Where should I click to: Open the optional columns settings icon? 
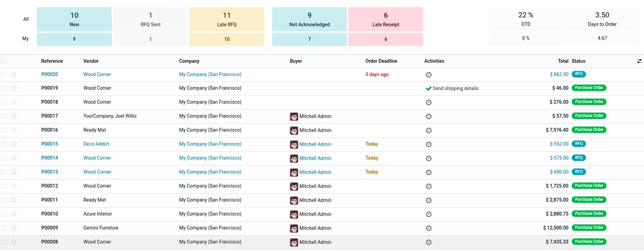pyautogui.click(x=639, y=61)
